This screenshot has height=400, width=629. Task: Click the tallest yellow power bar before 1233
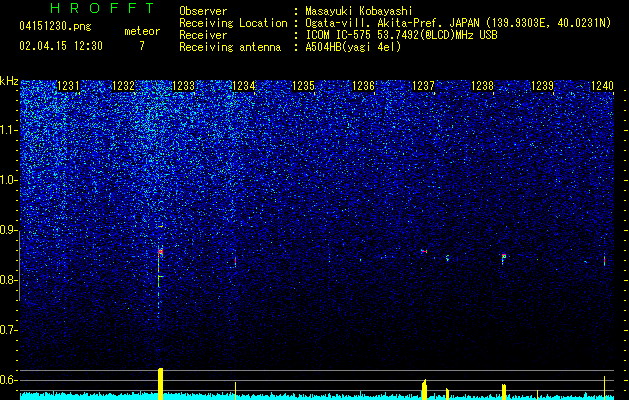pos(160,384)
